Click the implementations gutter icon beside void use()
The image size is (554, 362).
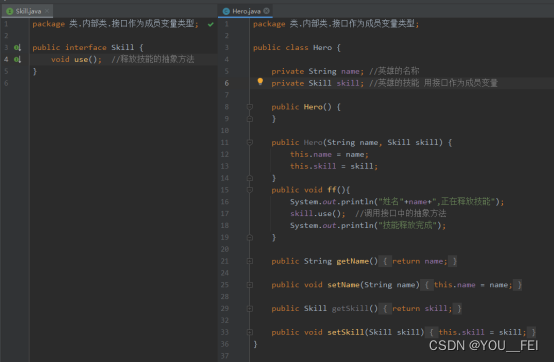17,59
